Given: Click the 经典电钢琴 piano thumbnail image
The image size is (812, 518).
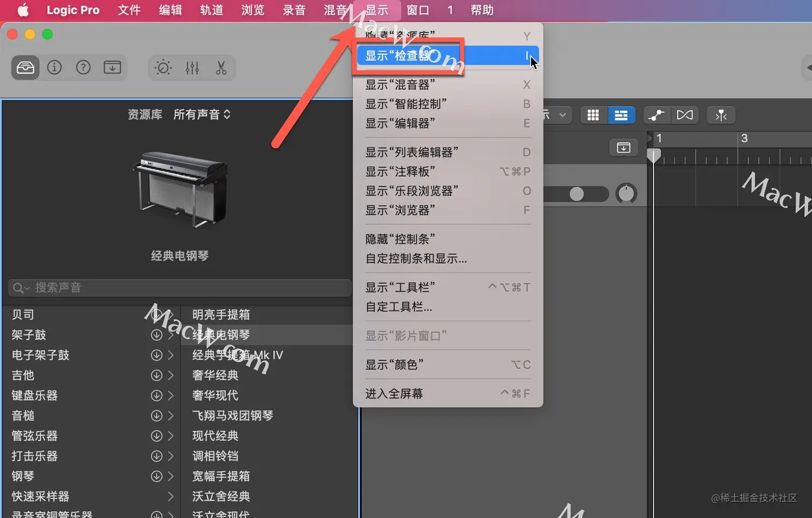Looking at the screenshot, I should click(180, 189).
